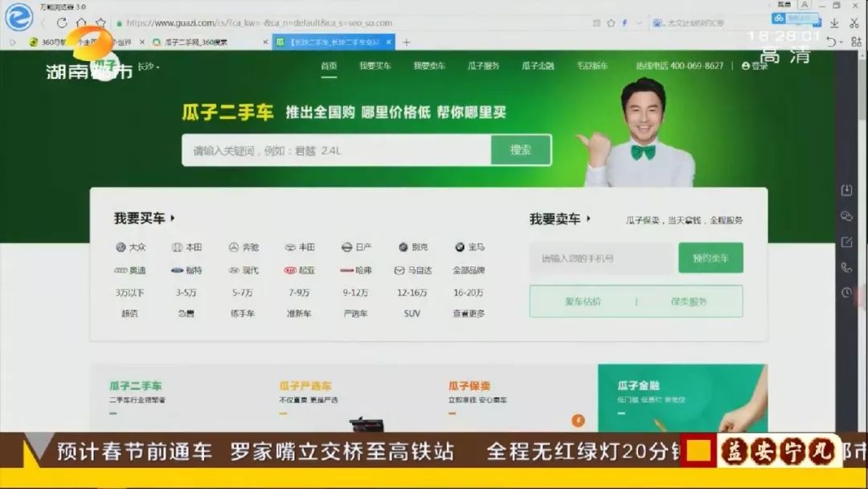868x489 pixels.
Task: Open the extensions grid icon
Action: [856, 42]
